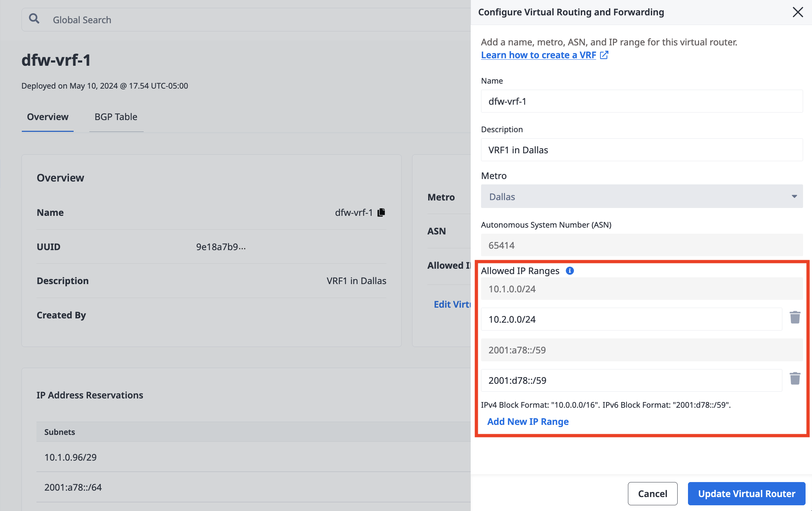
Task: Show info tooltip for Allowed IP Ranges
Action: pyautogui.click(x=570, y=271)
